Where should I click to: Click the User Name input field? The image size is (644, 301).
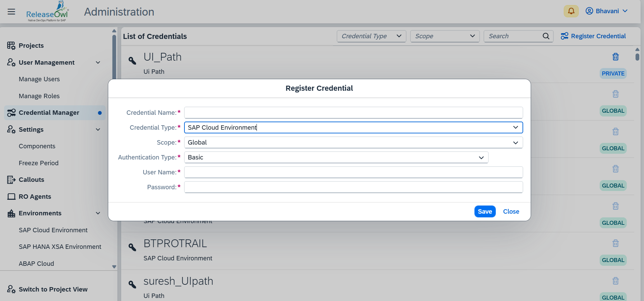point(353,172)
